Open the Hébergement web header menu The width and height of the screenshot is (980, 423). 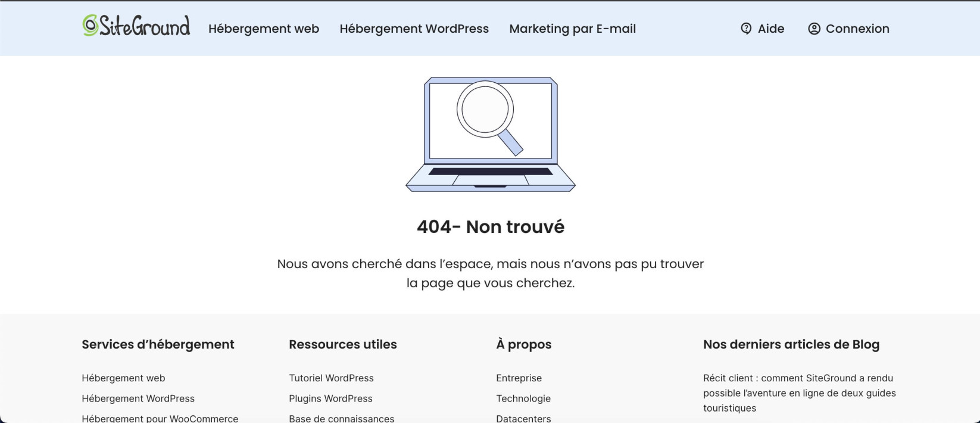(x=264, y=29)
